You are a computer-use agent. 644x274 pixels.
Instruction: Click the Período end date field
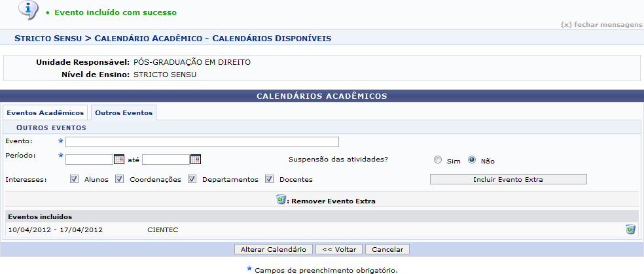coord(166,160)
